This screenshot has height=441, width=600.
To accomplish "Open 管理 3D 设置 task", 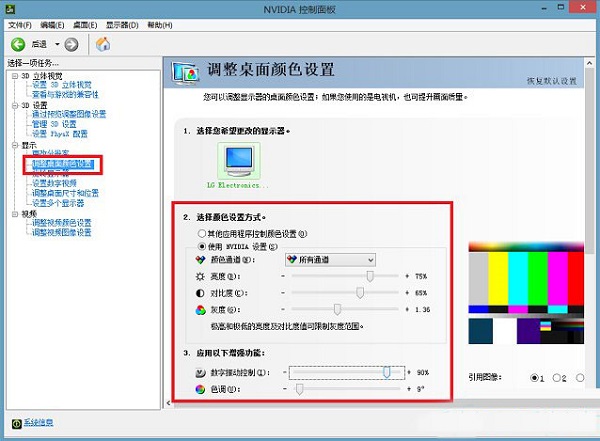I will [54, 124].
